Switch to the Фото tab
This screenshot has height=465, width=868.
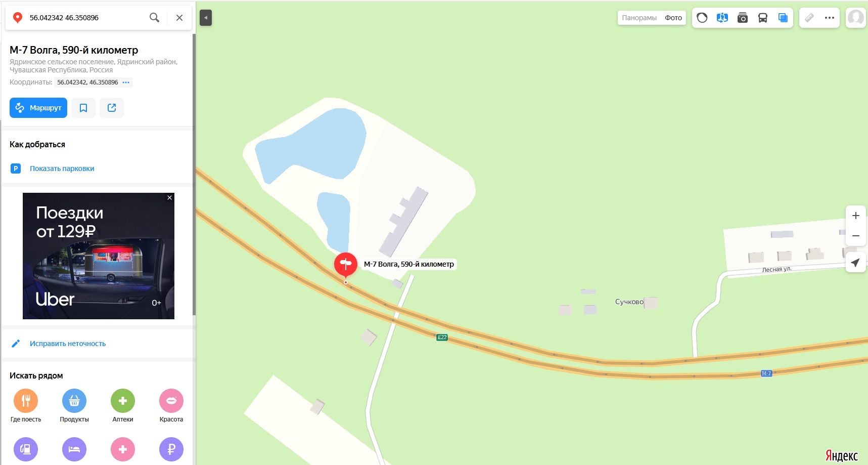(673, 18)
